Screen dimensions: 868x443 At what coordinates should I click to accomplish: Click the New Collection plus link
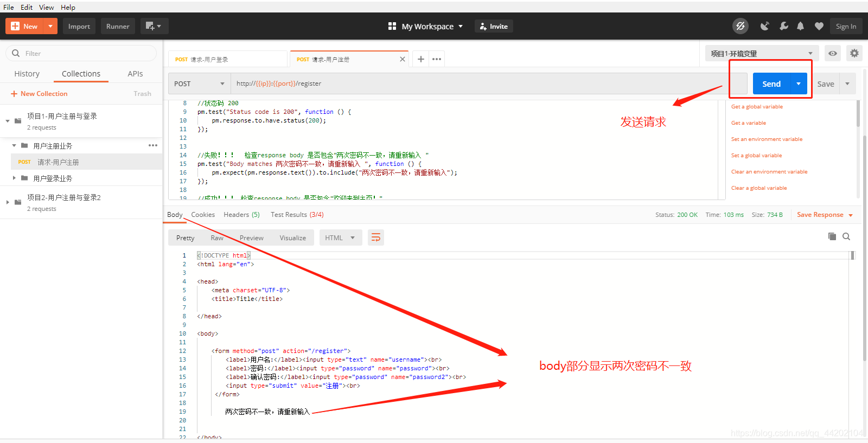[39, 94]
